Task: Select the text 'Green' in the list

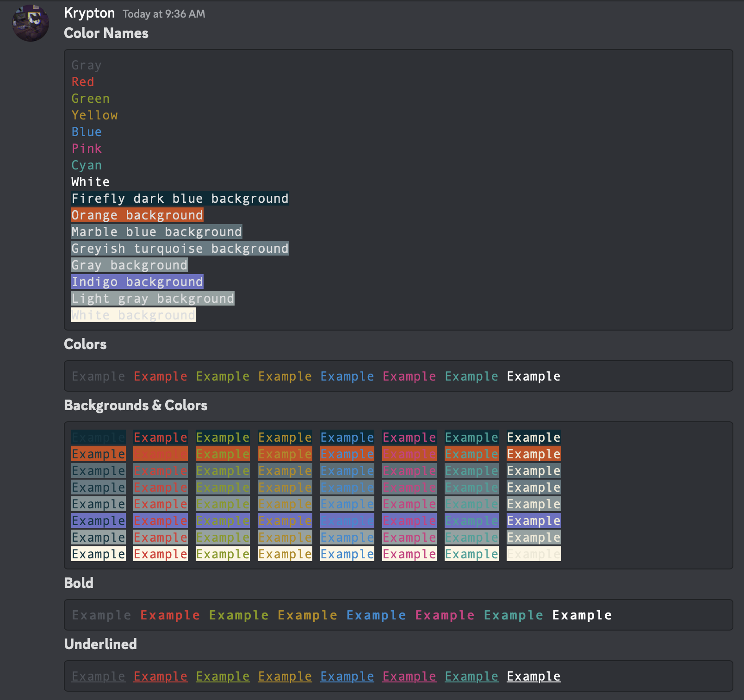Action: 91,99
